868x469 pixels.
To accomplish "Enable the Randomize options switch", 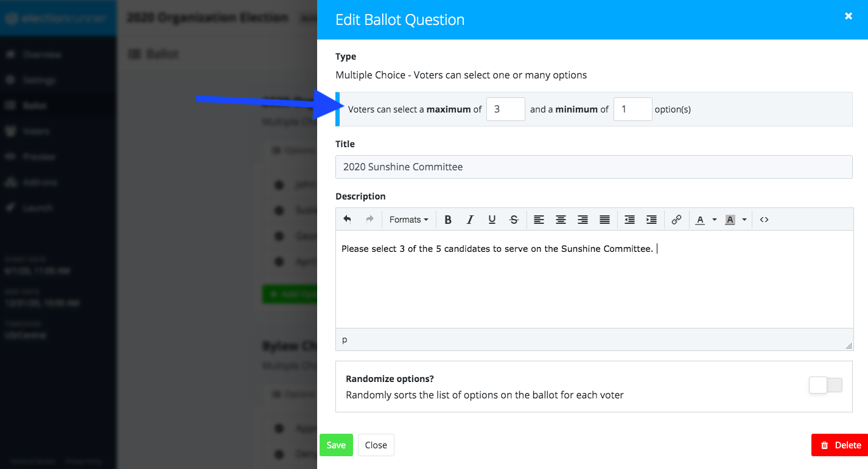I will point(825,385).
